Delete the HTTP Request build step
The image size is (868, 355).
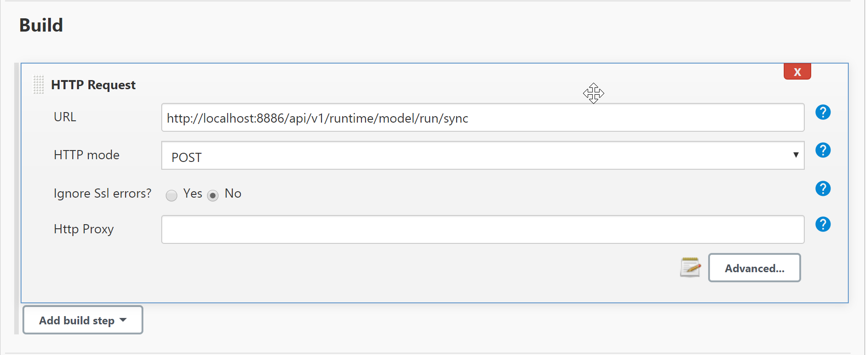(797, 72)
